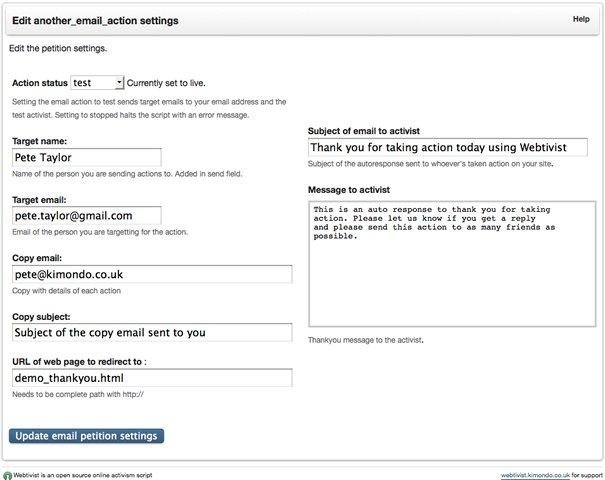The width and height of the screenshot is (605, 480).
Task: Click the Subject of email to activist field
Action: click(447, 147)
